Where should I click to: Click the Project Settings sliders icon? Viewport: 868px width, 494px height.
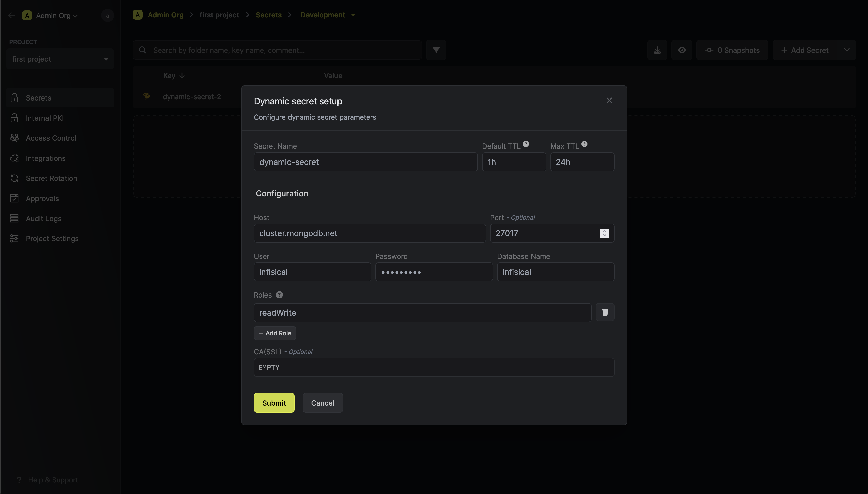pyautogui.click(x=14, y=238)
